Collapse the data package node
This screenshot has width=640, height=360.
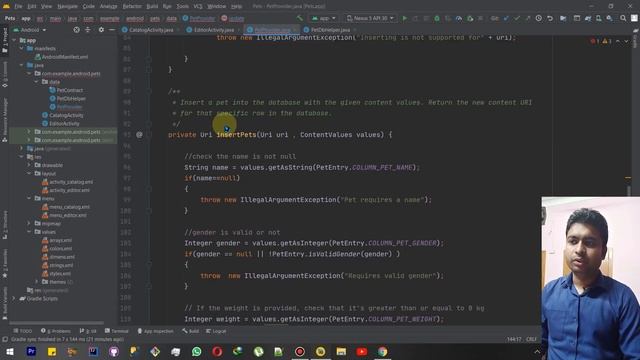(x=36, y=82)
